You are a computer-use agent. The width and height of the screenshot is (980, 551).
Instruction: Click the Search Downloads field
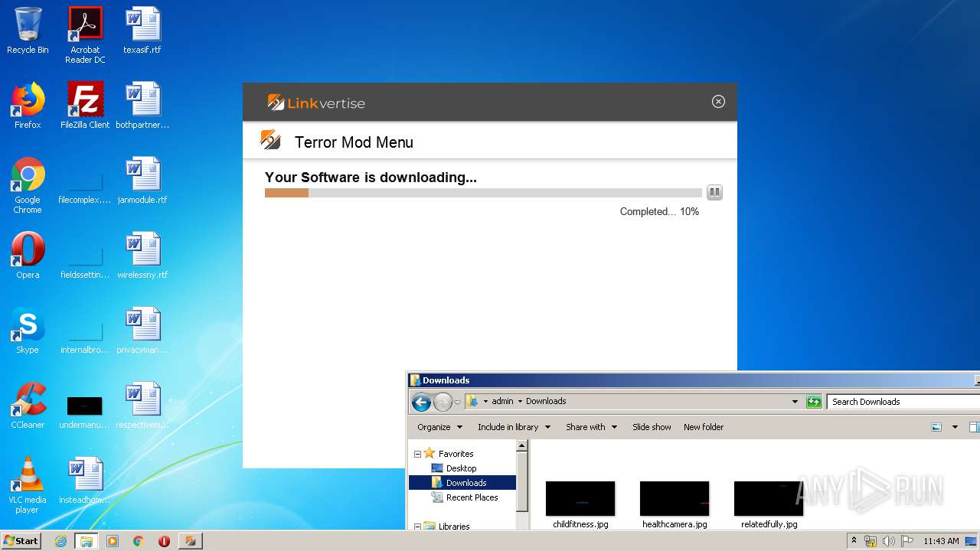click(903, 402)
